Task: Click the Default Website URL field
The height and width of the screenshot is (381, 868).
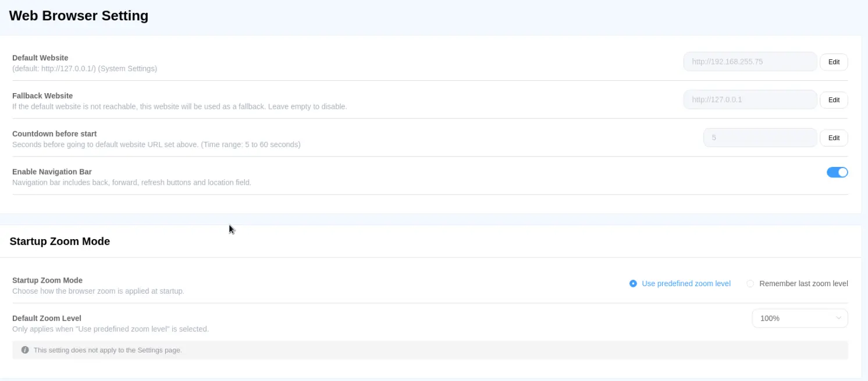Action: click(x=750, y=62)
